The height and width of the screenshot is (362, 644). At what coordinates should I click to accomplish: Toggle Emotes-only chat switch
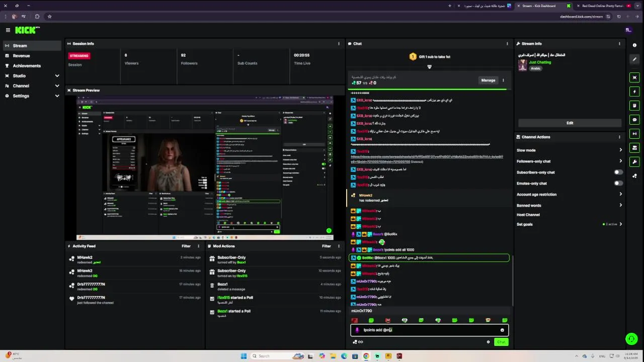(618, 184)
